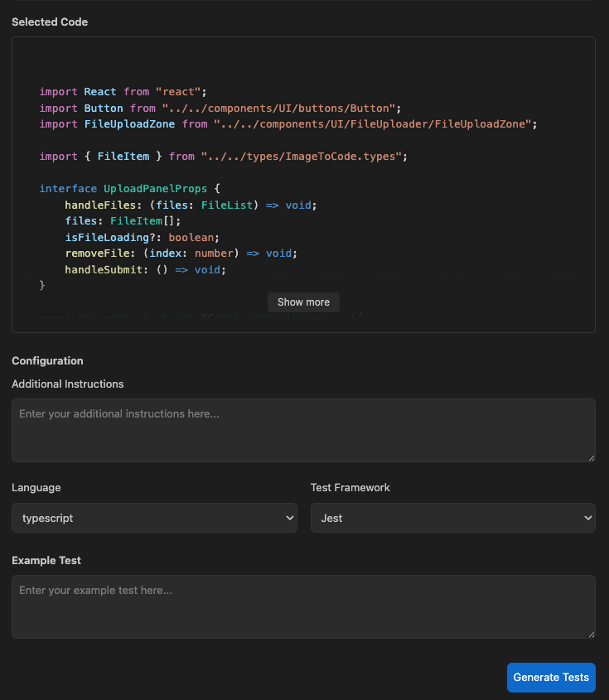Click the Generate Tests button

[551, 678]
